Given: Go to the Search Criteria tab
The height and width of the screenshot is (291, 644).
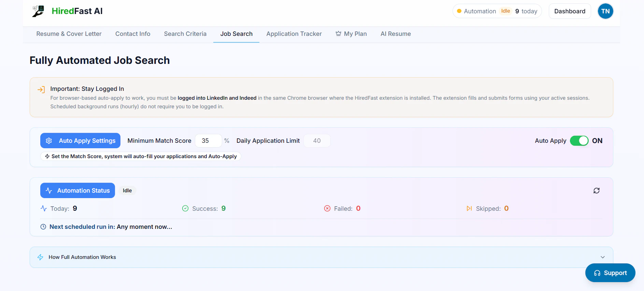Looking at the screenshot, I should (x=185, y=34).
